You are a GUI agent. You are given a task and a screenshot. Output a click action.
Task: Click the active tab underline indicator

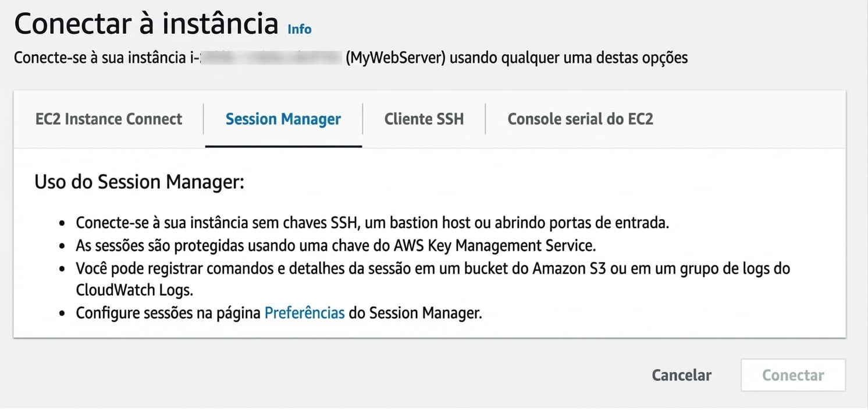(x=283, y=146)
